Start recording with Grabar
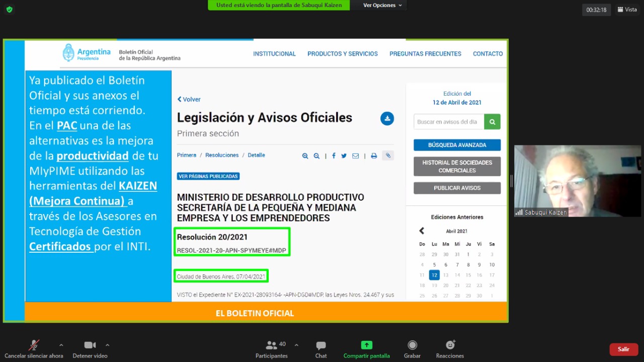This screenshot has height=362, width=644. [412, 349]
